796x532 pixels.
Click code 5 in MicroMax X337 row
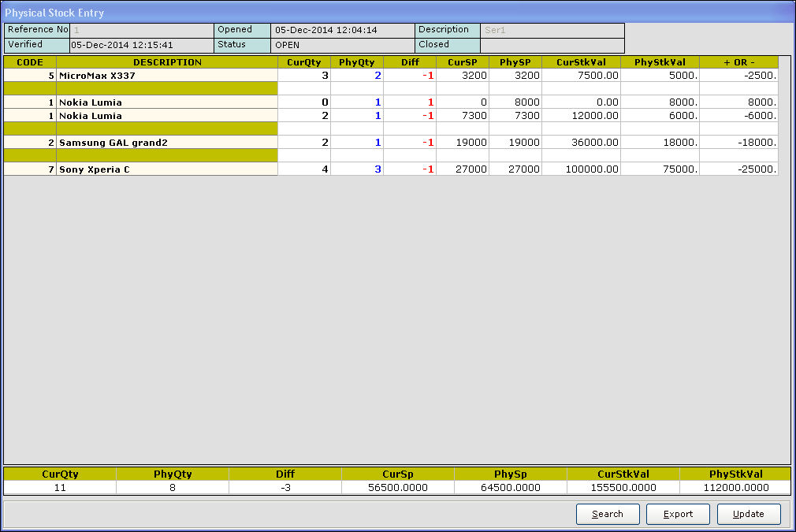click(x=30, y=76)
